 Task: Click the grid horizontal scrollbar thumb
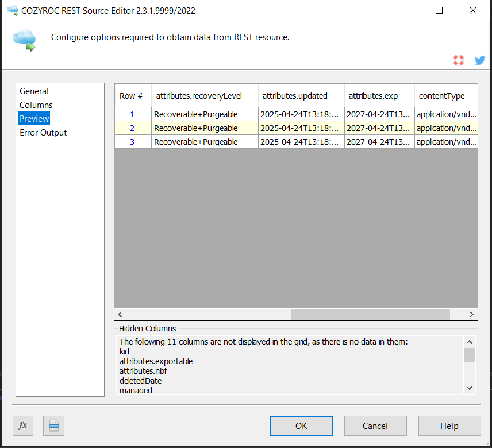(370, 314)
